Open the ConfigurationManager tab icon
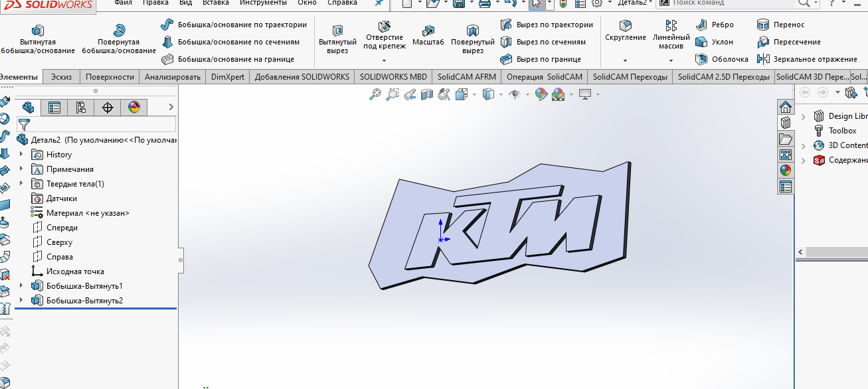Screen dimensions: 868x389 coord(81,108)
